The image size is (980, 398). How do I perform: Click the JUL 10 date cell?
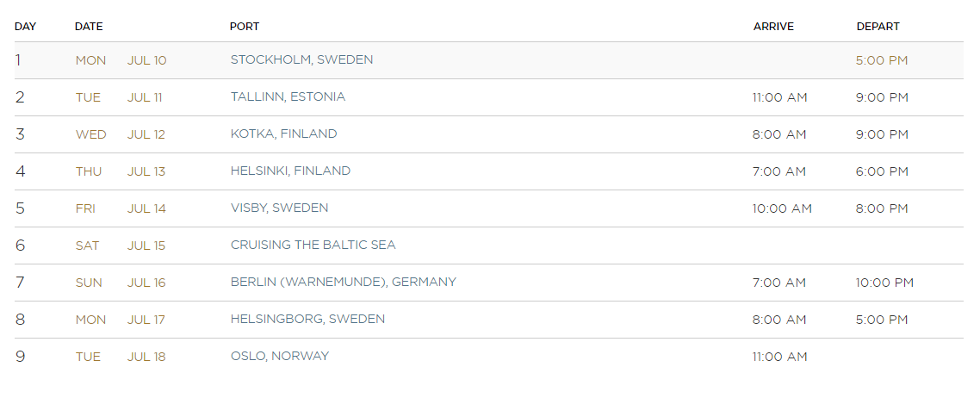147,60
